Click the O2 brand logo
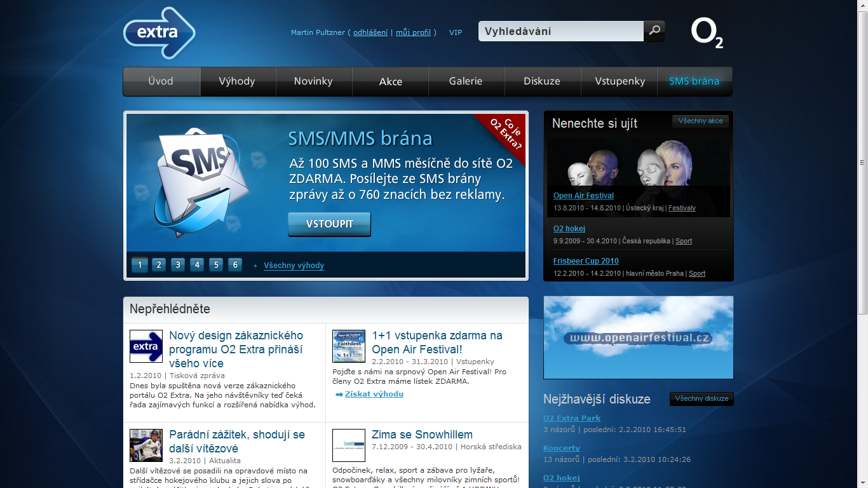This screenshot has height=488, width=868. (x=707, y=34)
